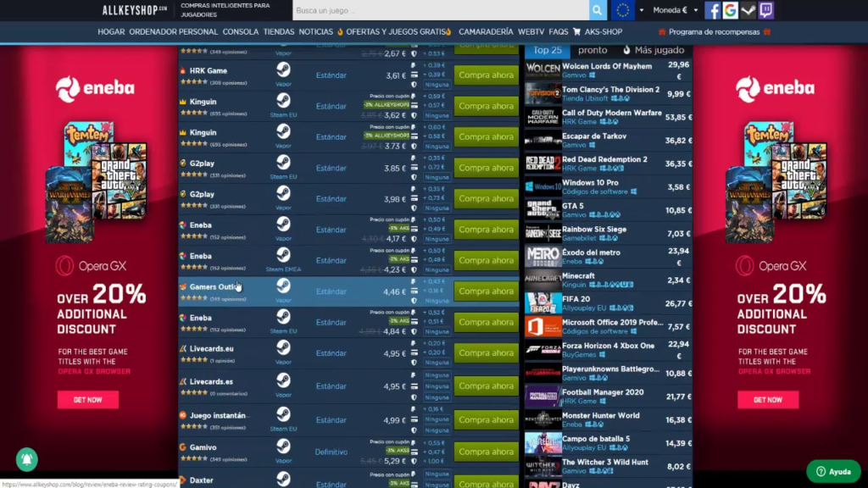Click the notification bell icon
Image resolution: width=868 pixels, height=488 pixels.
click(x=26, y=459)
